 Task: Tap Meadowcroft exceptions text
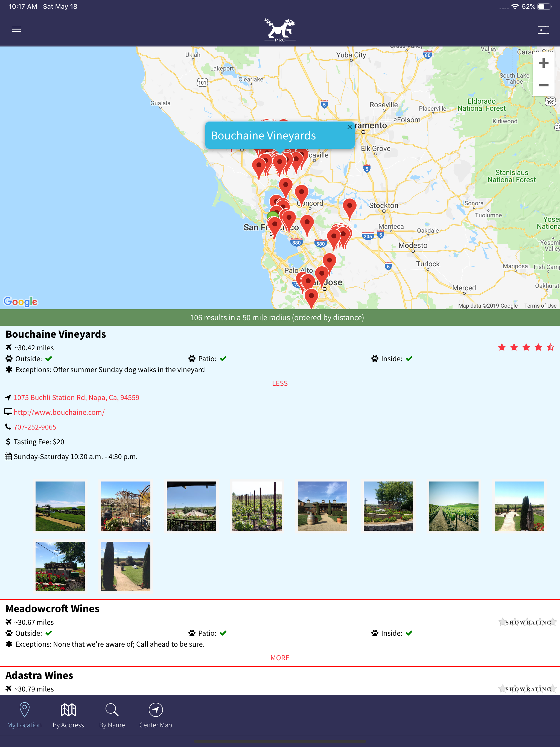click(x=110, y=644)
